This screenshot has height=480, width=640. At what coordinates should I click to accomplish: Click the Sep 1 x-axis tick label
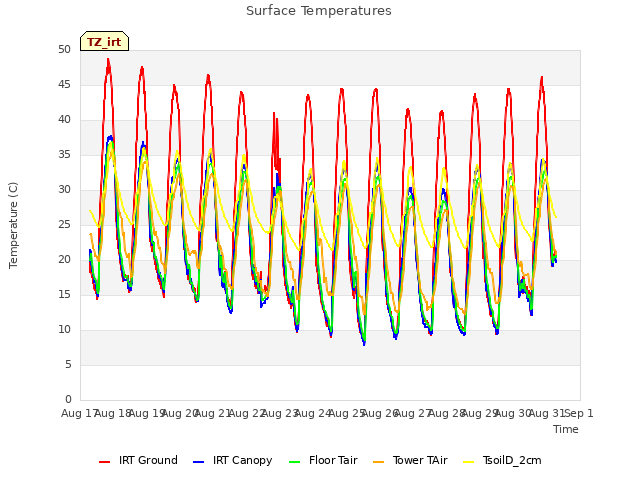[579, 413]
